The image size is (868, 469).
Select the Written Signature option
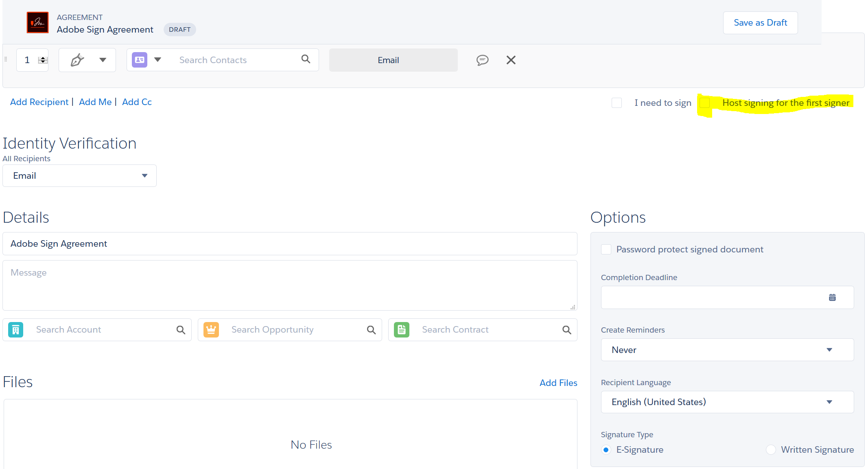pos(771,449)
